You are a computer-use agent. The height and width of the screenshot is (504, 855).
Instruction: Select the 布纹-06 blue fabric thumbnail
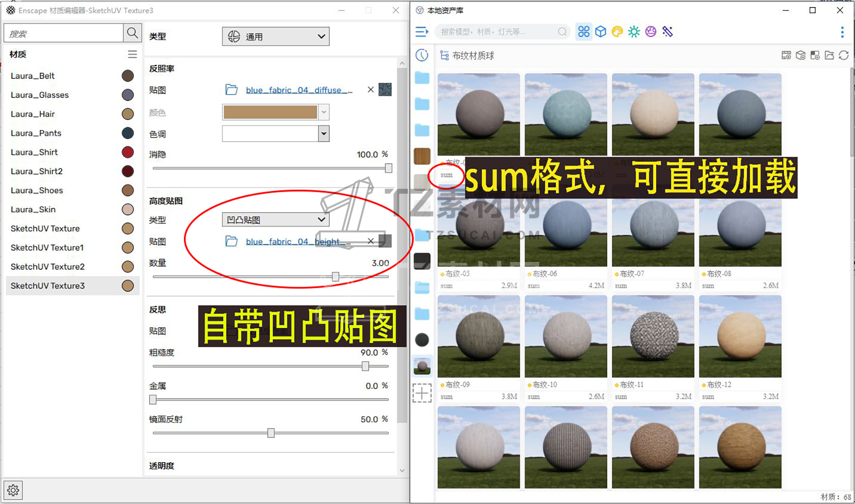tap(566, 226)
